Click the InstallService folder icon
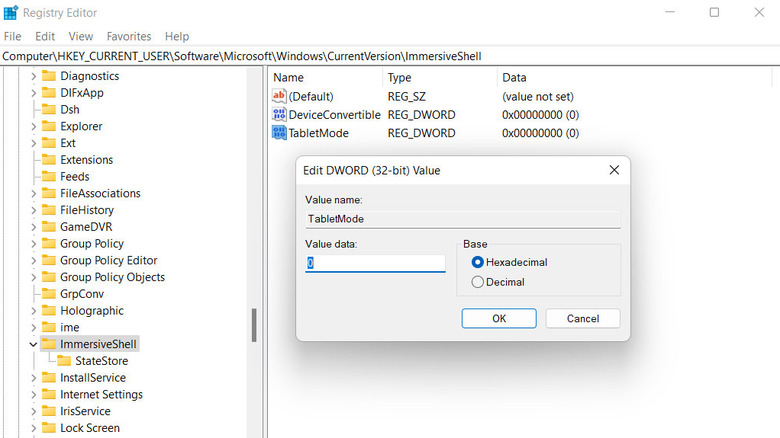The width and height of the screenshot is (780, 438). click(49, 377)
